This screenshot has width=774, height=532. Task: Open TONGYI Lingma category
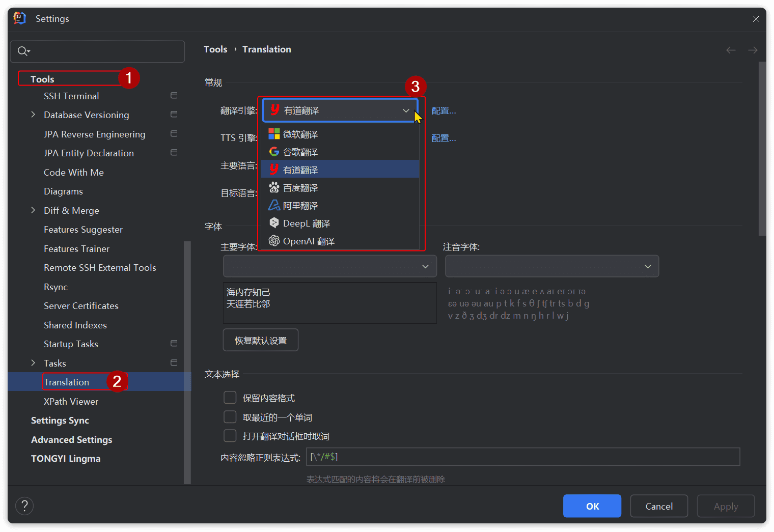tap(66, 459)
